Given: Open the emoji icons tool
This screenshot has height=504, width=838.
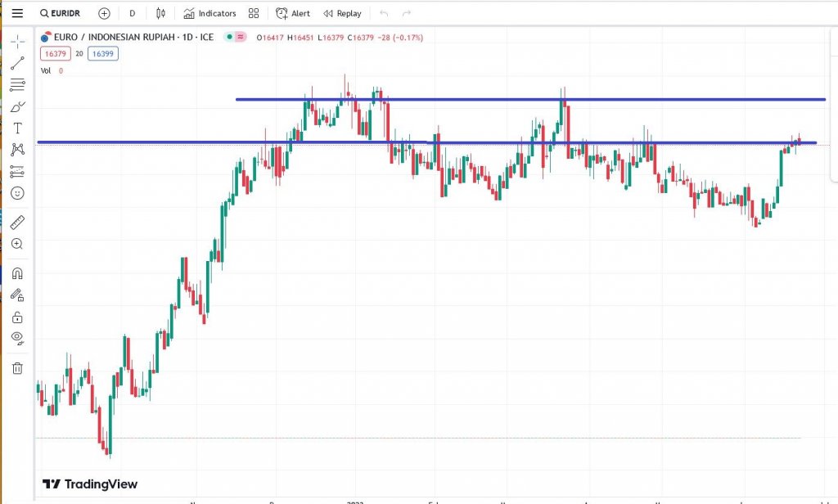Looking at the screenshot, I should (17, 193).
